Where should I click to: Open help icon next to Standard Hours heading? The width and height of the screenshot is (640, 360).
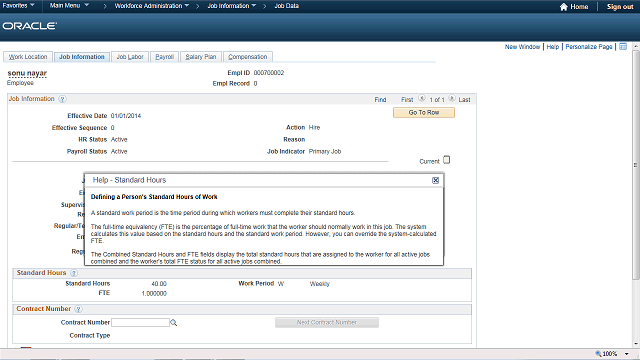click(74, 273)
